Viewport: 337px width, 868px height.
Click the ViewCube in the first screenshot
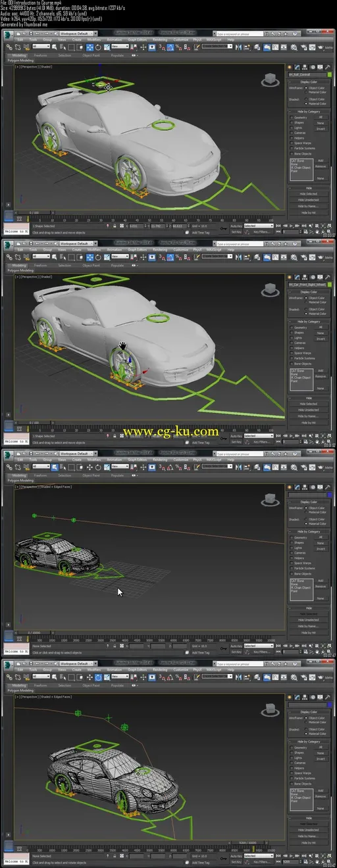coord(269,80)
